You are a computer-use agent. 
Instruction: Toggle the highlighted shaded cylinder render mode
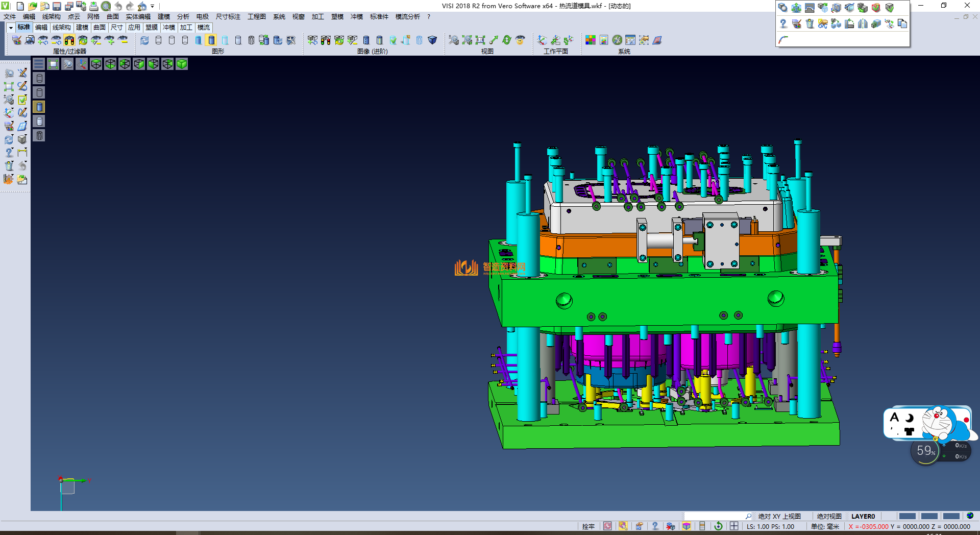[x=211, y=40]
